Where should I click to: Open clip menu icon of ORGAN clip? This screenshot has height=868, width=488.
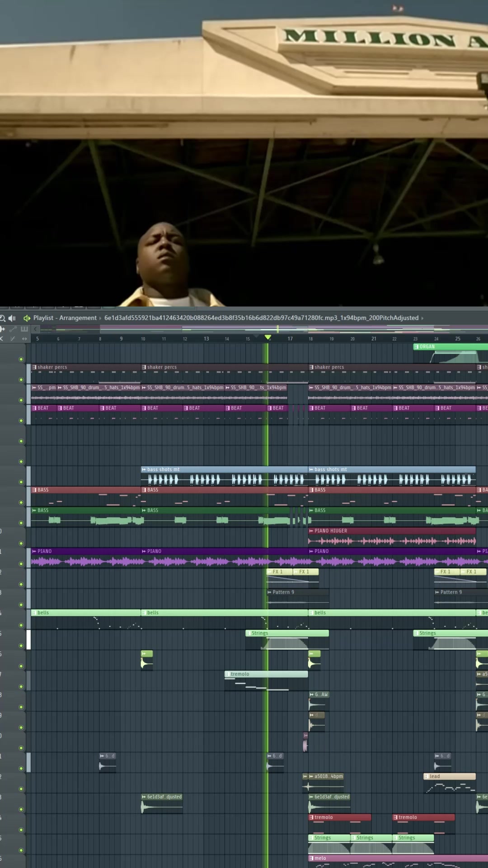(x=416, y=347)
